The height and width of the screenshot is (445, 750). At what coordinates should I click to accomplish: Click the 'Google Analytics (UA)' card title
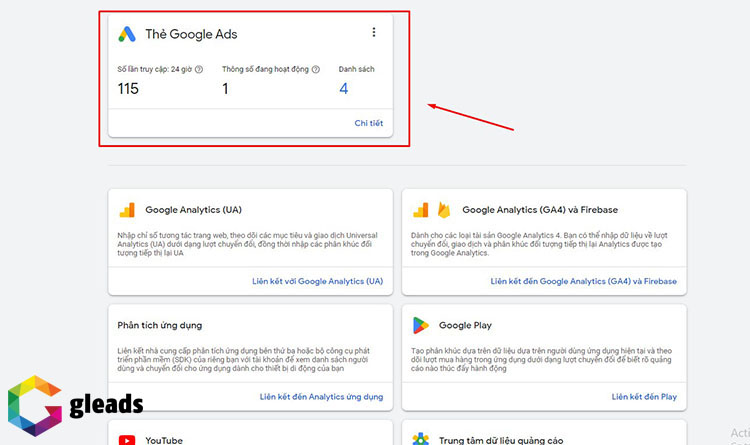coord(194,210)
